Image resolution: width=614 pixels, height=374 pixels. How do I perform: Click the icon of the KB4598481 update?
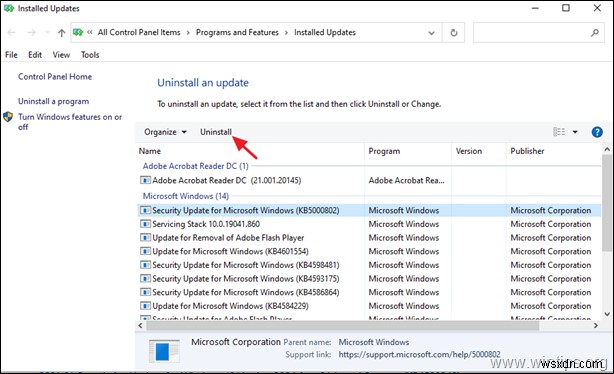click(x=145, y=265)
